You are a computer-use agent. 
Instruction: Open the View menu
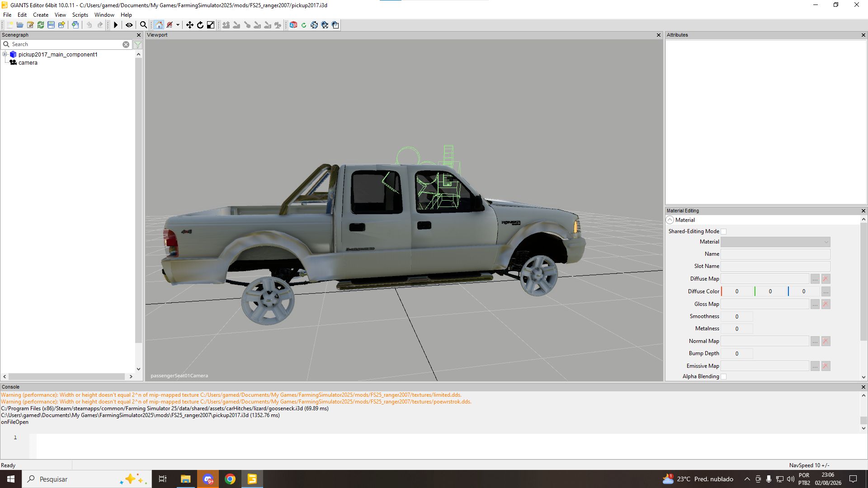click(60, 15)
